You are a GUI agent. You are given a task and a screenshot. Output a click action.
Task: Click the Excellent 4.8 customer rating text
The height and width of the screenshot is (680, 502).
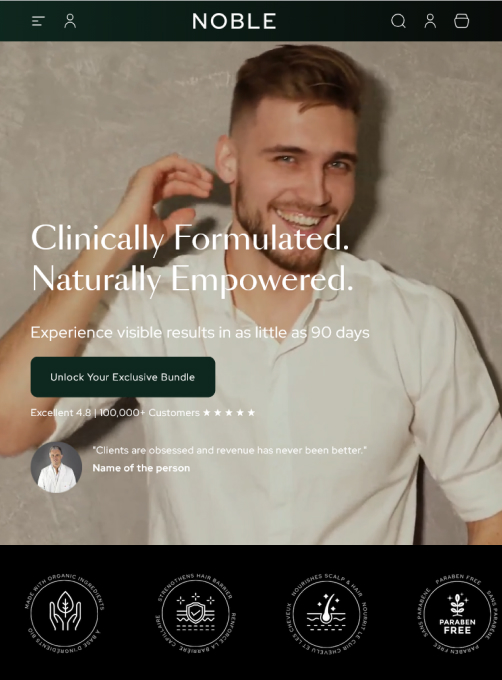coord(115,412)
